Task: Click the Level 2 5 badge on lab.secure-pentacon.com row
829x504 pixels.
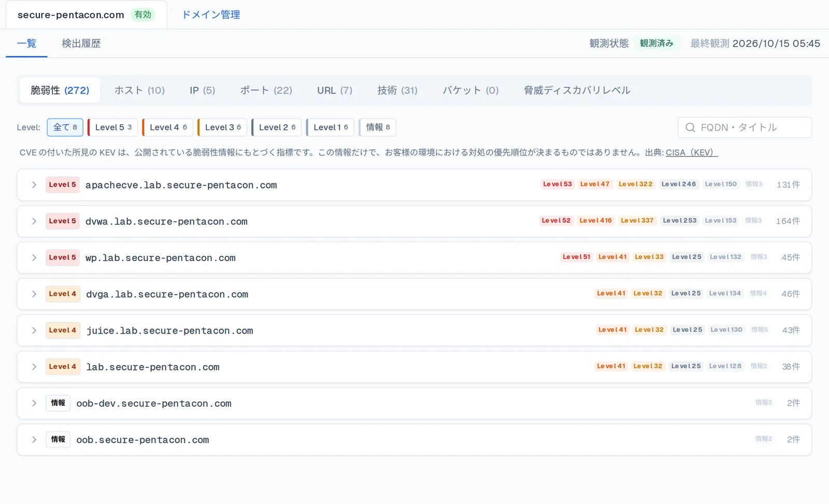Action: (686, 366)
